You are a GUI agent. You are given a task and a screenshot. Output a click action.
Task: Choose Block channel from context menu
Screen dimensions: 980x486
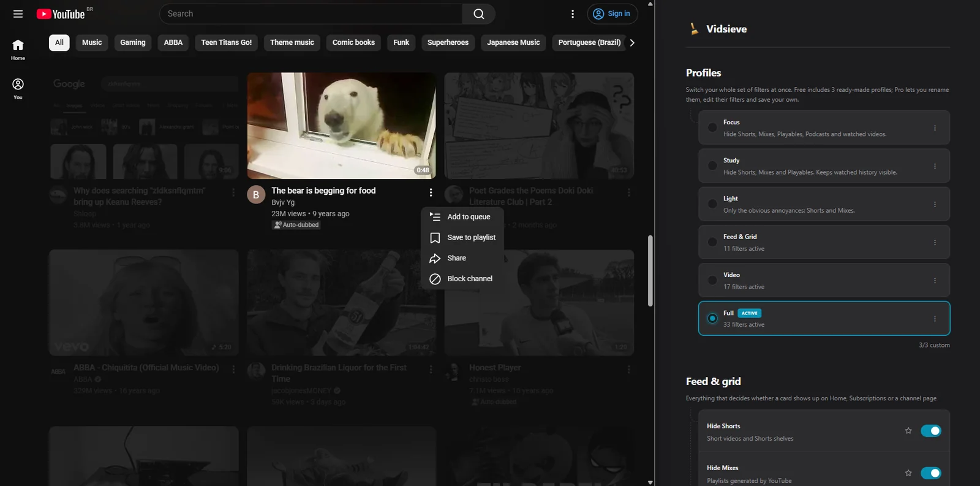(x=462, y=279)
